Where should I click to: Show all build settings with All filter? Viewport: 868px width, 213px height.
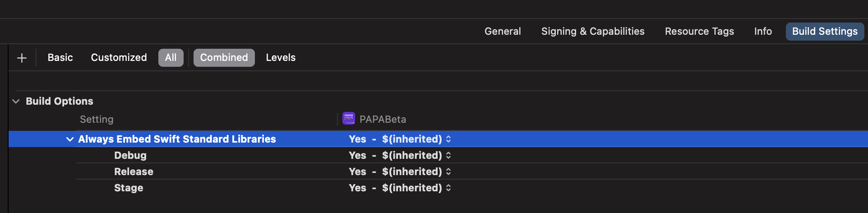pos(171,58)
